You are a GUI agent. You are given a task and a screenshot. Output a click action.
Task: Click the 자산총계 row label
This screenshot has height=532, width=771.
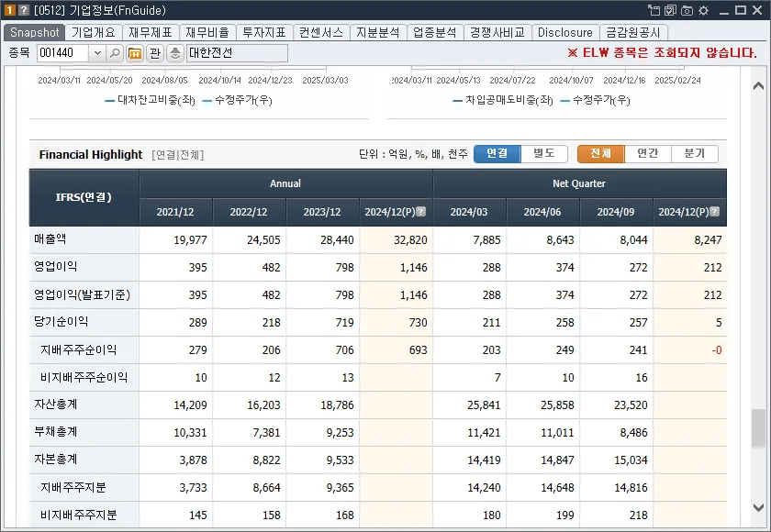56,405
